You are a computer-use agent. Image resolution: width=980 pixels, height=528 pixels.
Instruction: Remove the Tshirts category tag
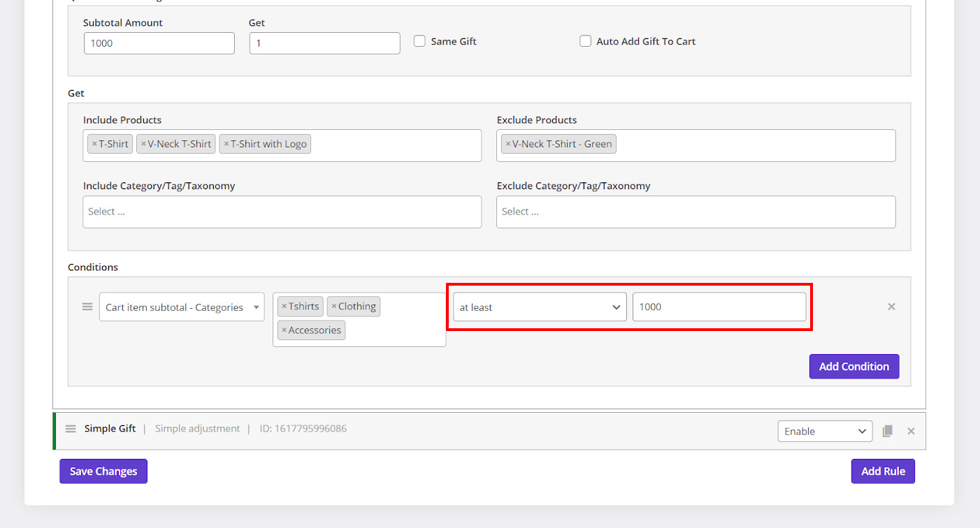coord(284,307)
